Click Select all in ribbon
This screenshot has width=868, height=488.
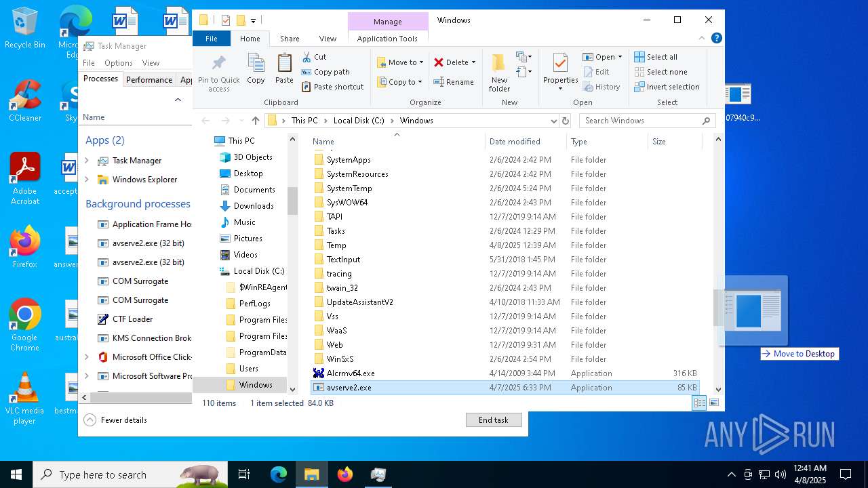656,57
